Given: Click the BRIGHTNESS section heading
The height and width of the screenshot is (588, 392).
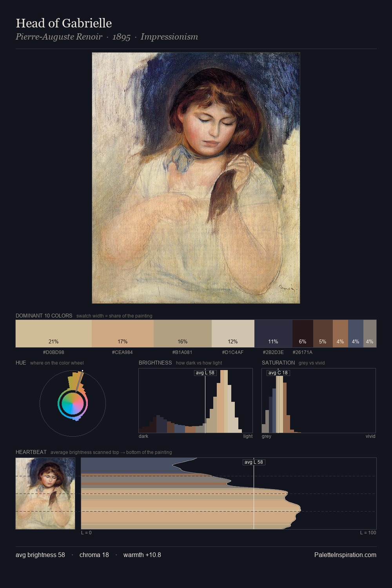Looking at the screenshot, I should [x=155, y=363].
